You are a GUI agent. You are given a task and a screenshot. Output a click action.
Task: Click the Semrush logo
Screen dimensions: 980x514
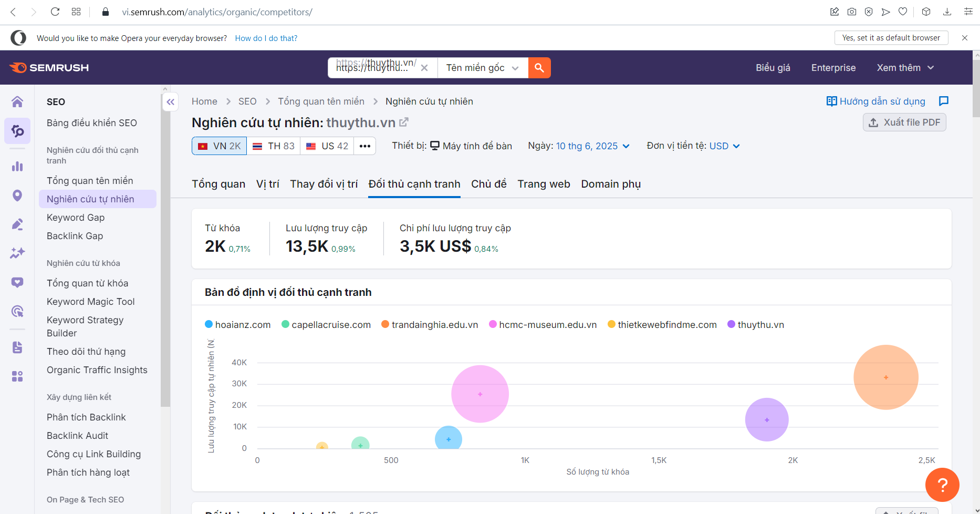49,68
